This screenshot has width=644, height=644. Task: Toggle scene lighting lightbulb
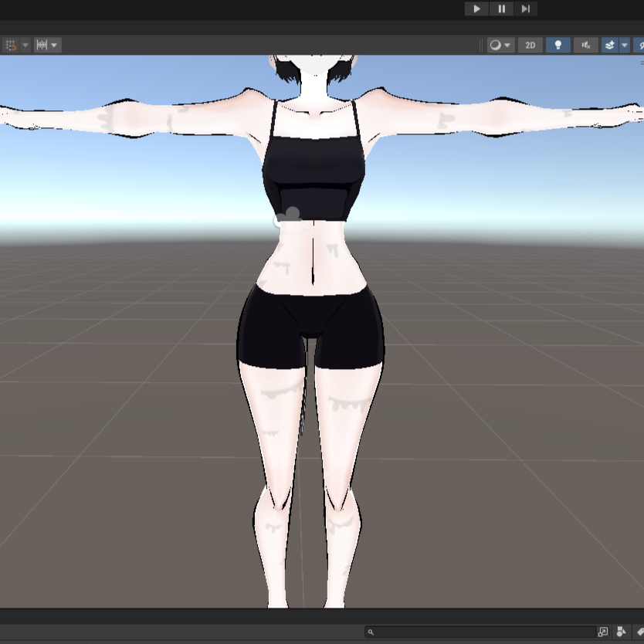pos(558,45)
